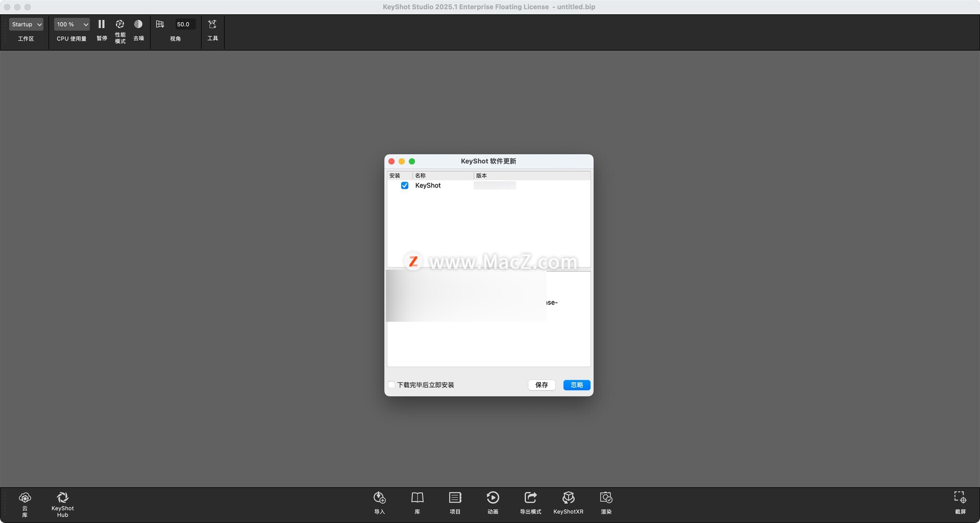Click the 名称 column header
980x523 pixels.
pyautogui.click(x=443, y=176)
